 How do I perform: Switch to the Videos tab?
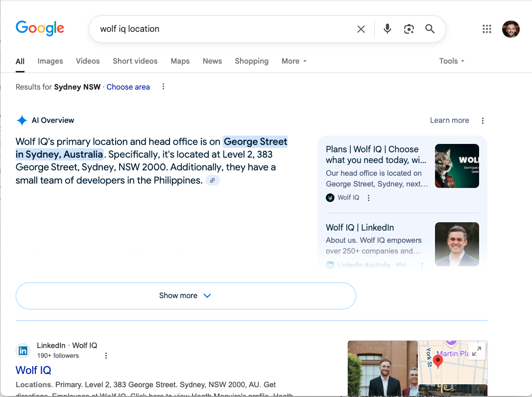click(88, 61)
